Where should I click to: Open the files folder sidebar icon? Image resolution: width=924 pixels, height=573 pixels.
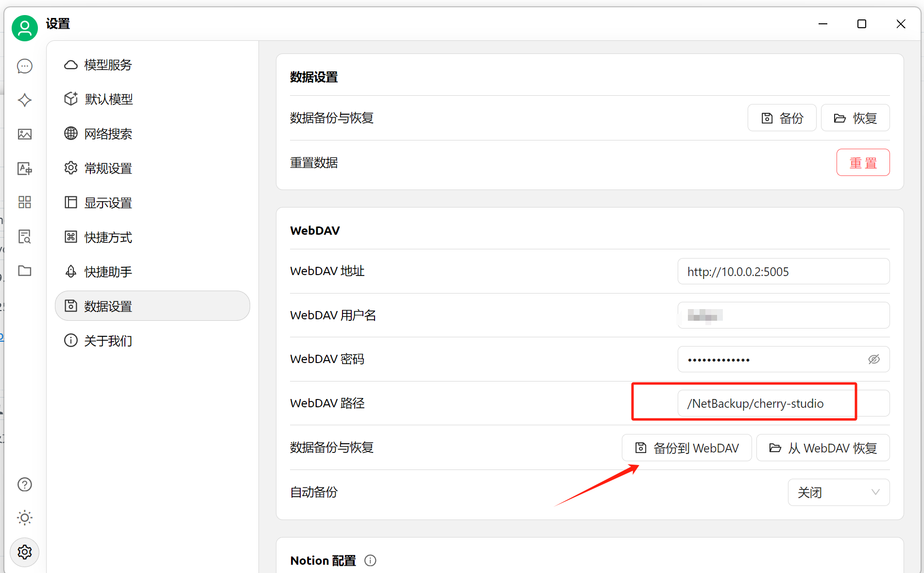point(25,271)
